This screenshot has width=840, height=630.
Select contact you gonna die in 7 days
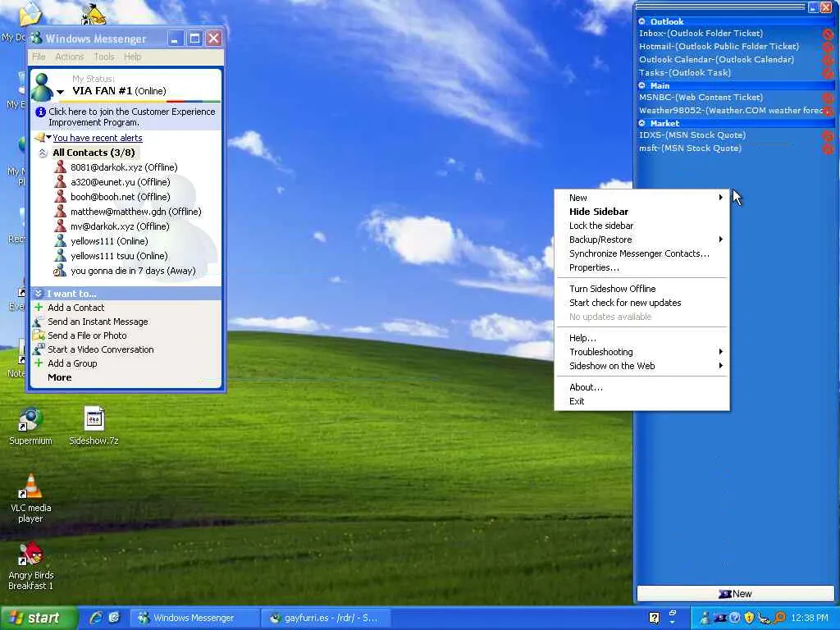coord(125,271)
